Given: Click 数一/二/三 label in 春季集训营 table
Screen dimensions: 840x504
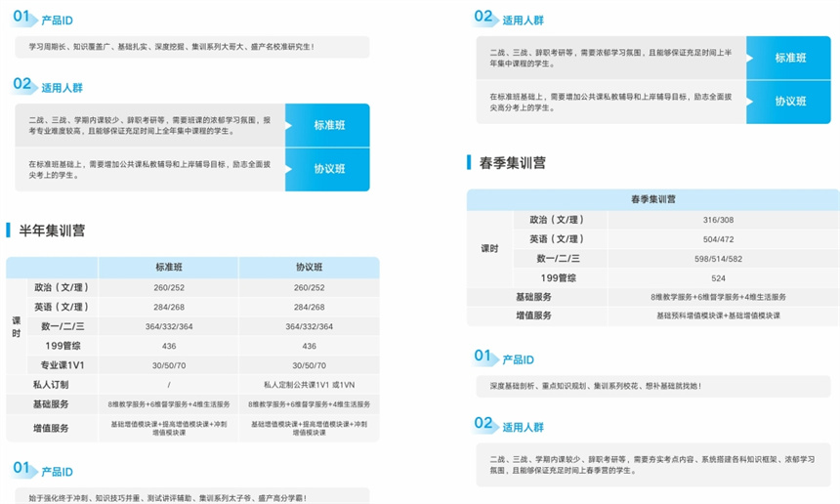Looking at the screenshot, I should 559,258.
